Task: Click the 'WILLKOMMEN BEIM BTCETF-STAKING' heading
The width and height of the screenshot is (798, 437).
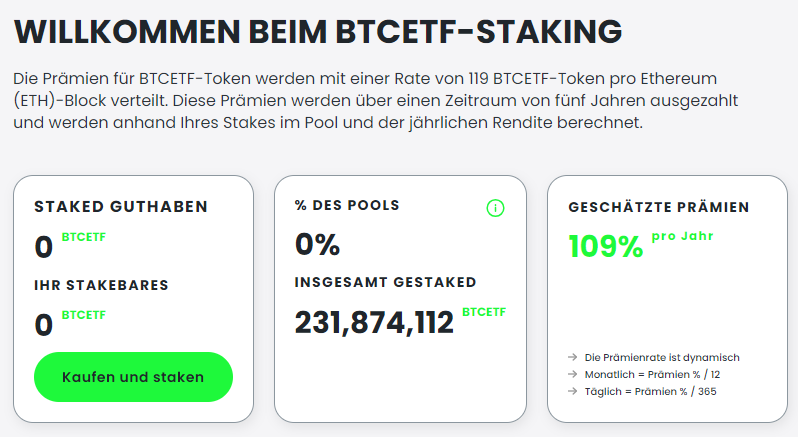Action: pyautogui.click(x=319, y=32)
